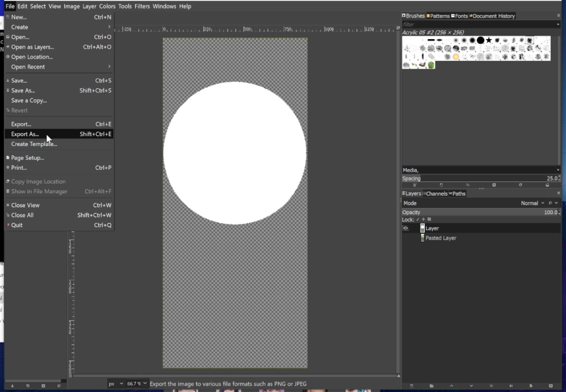
Task: Click the duplicate brush icon
Action: [467, 185]
